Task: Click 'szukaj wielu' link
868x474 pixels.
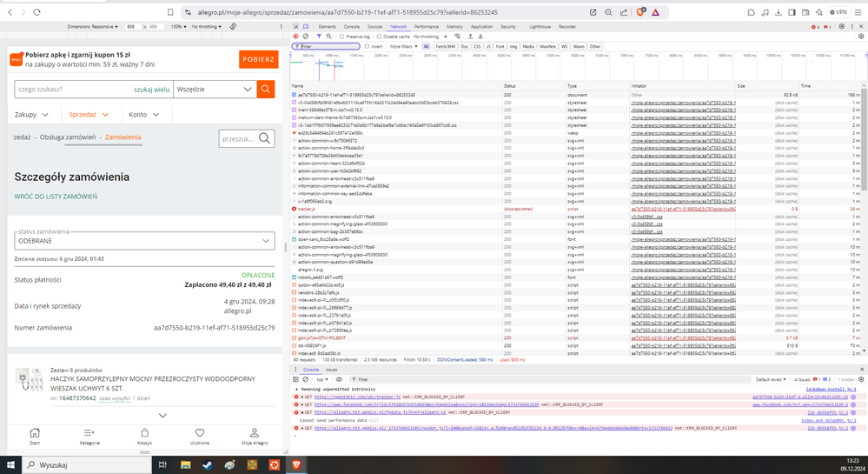Action: click(x=152, y=90)
